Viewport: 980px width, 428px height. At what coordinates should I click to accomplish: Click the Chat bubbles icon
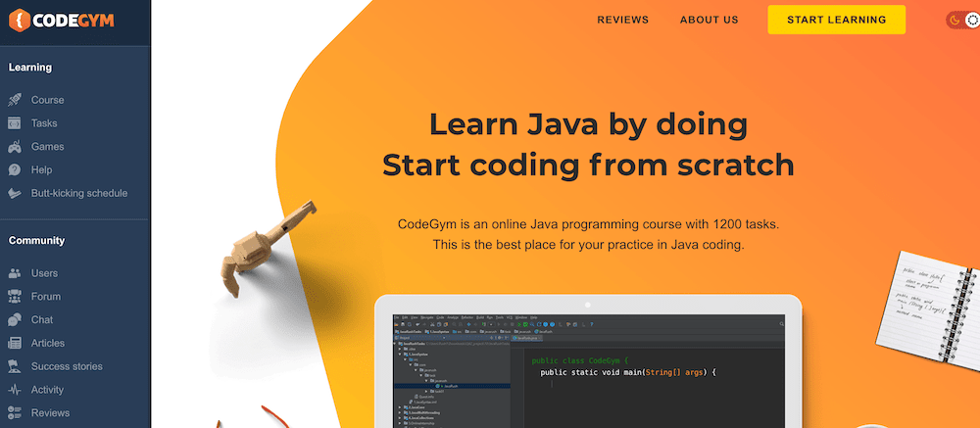(15, 320)
